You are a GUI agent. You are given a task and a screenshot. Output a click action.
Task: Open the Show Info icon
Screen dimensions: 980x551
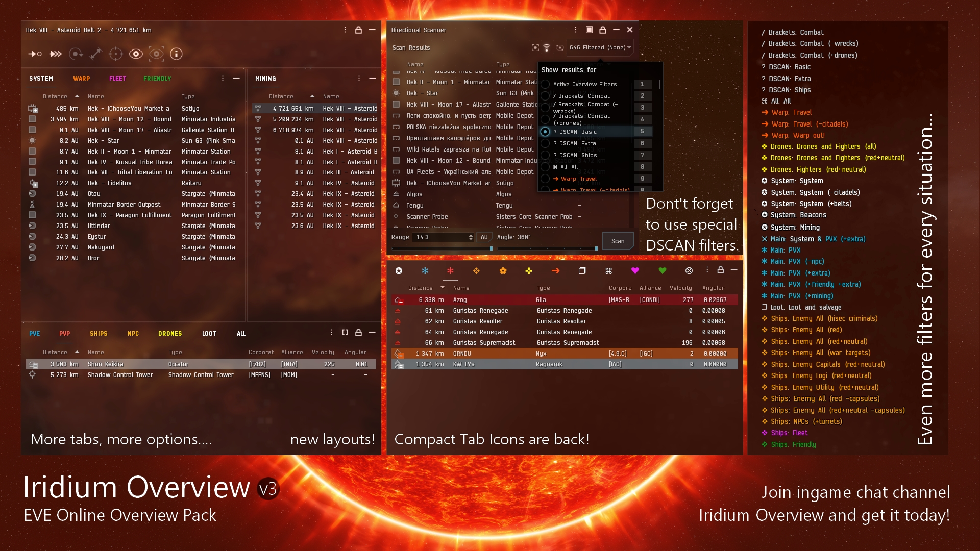coord(176,54)
